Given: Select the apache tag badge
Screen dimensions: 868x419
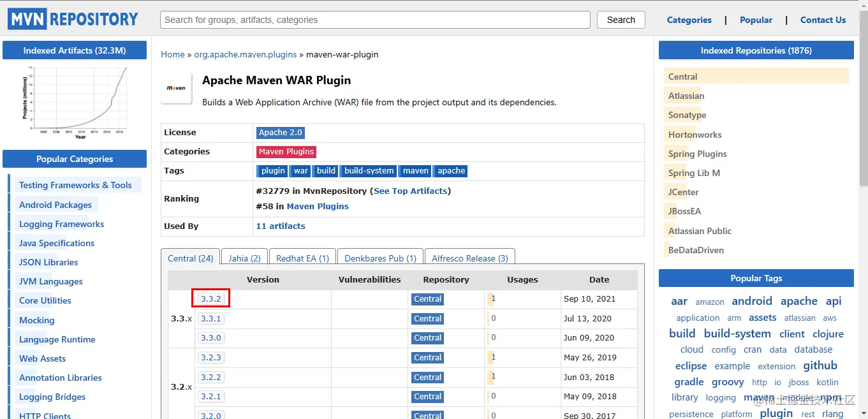Looking at the screenshot, I should coord(452,171).
